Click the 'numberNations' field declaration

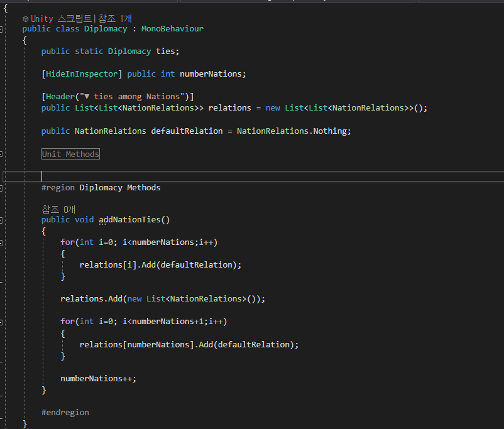(211, 74)
